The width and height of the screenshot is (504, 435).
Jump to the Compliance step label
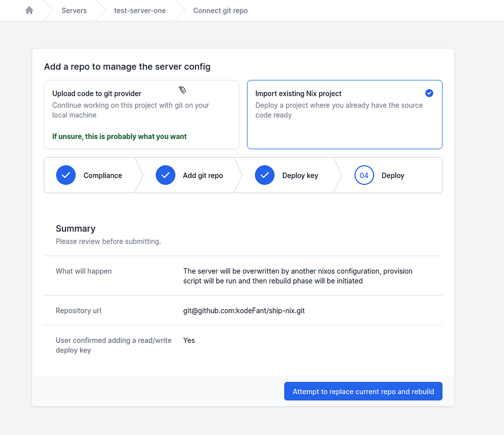(x=103, y=176)
